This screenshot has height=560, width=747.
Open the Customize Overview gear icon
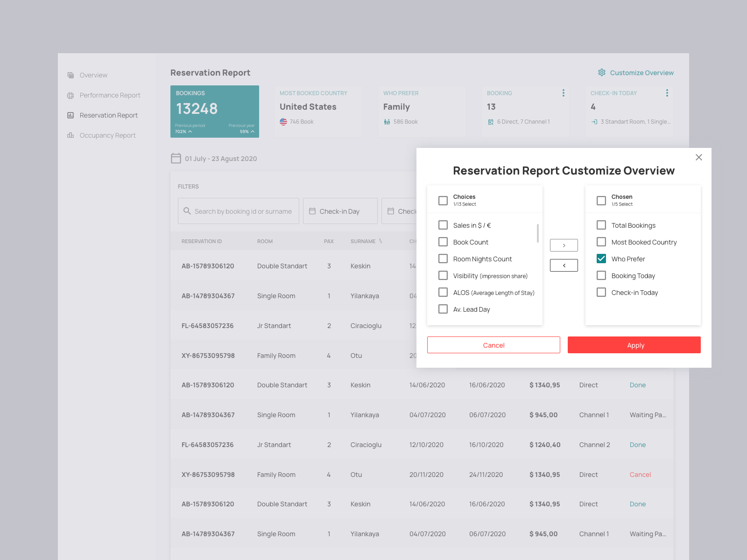602,72
